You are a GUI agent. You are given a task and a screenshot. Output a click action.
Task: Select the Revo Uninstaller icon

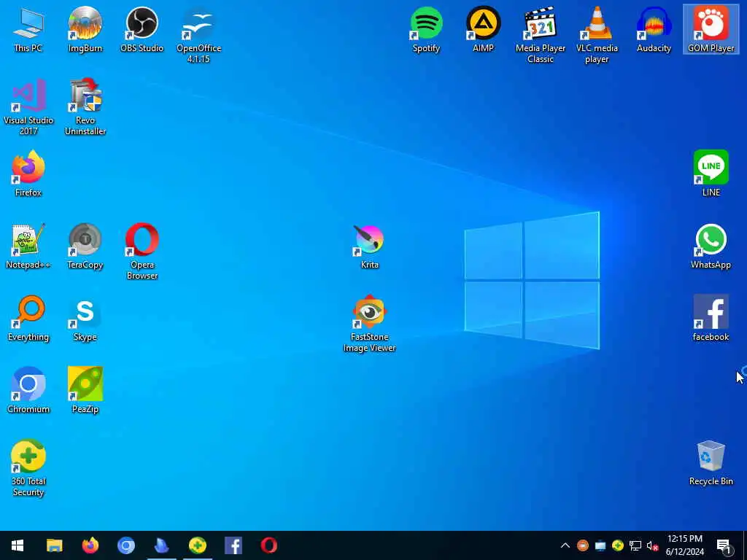[x=85, y=108]
